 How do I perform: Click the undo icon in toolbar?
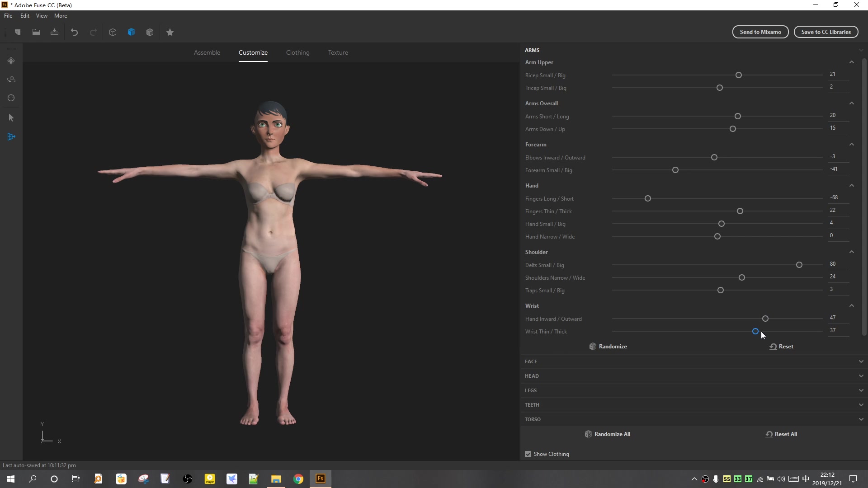click(x=75, y=32)
